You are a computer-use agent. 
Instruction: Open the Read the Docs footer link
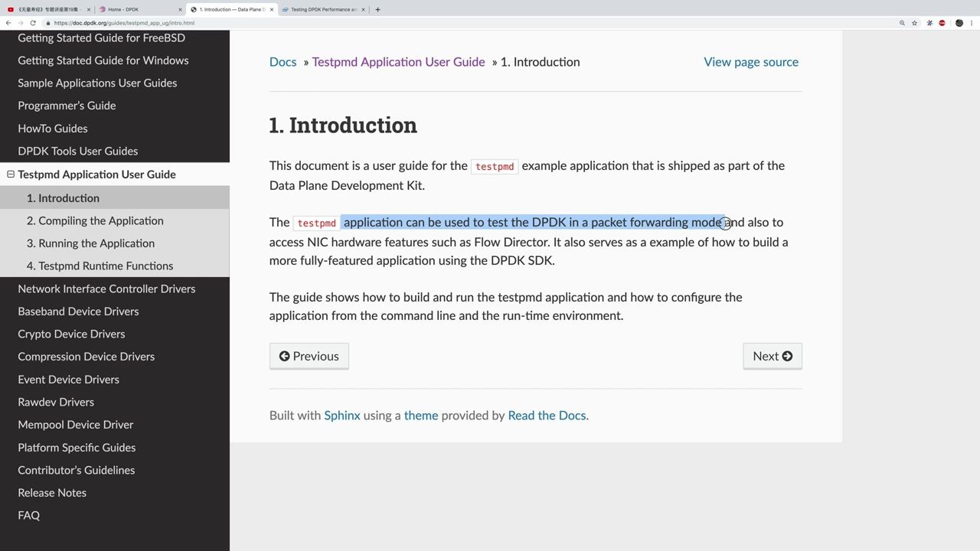point(547,416)
